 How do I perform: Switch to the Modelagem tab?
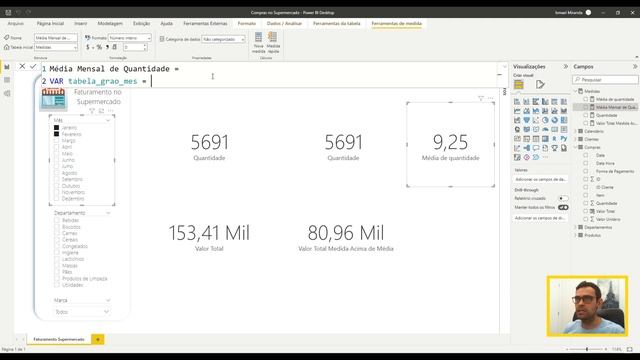point(110,24)
